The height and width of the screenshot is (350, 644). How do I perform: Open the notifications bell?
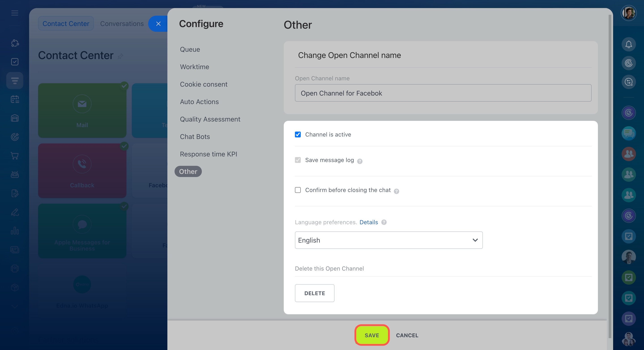[x=629, y=44]
